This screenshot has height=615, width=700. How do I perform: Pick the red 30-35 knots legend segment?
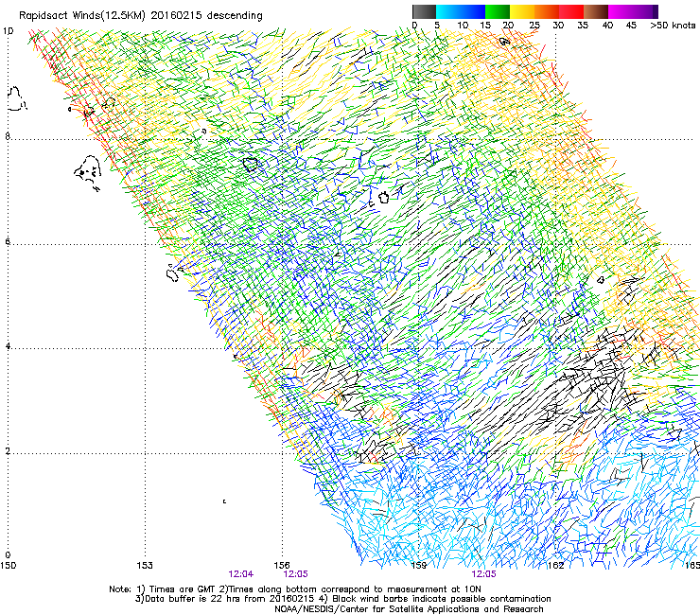(x=571, y=11)
